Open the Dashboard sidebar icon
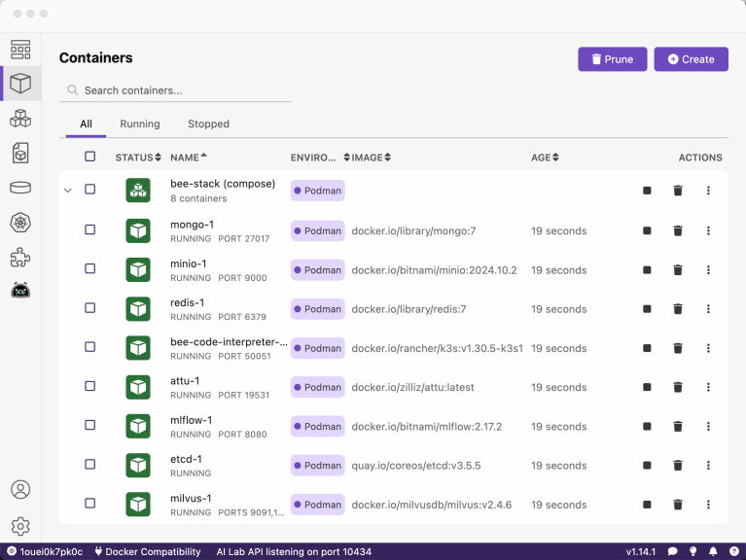Image resolution: width=746 pixels, height=560 pixels. tap(20, 50)
